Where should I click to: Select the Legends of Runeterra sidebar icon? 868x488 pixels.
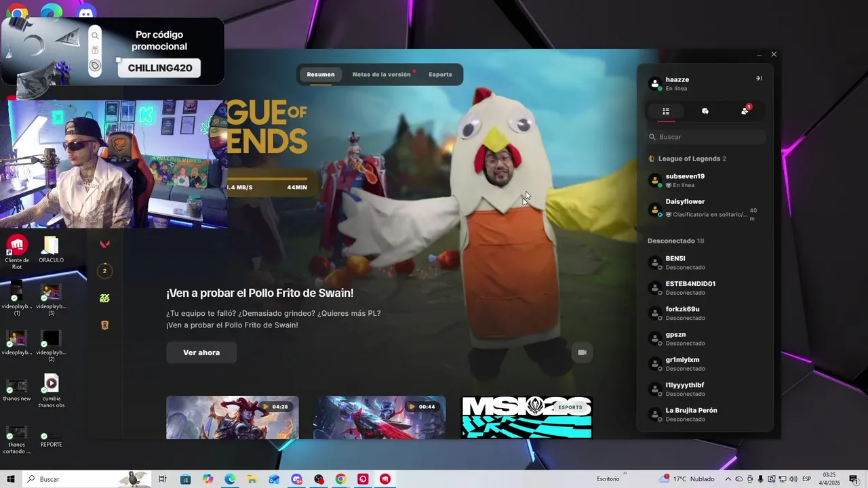104,325
